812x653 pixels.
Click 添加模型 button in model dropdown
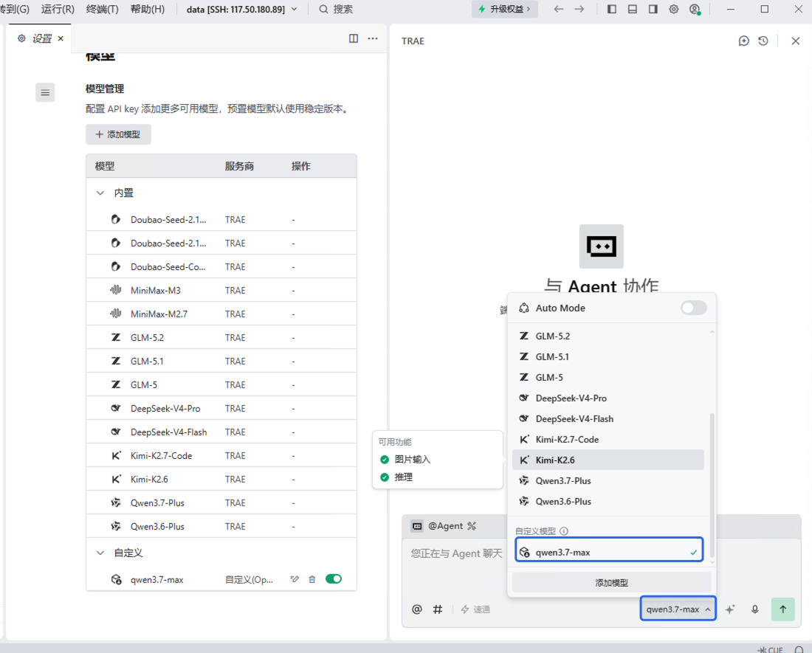pos(612,583)
